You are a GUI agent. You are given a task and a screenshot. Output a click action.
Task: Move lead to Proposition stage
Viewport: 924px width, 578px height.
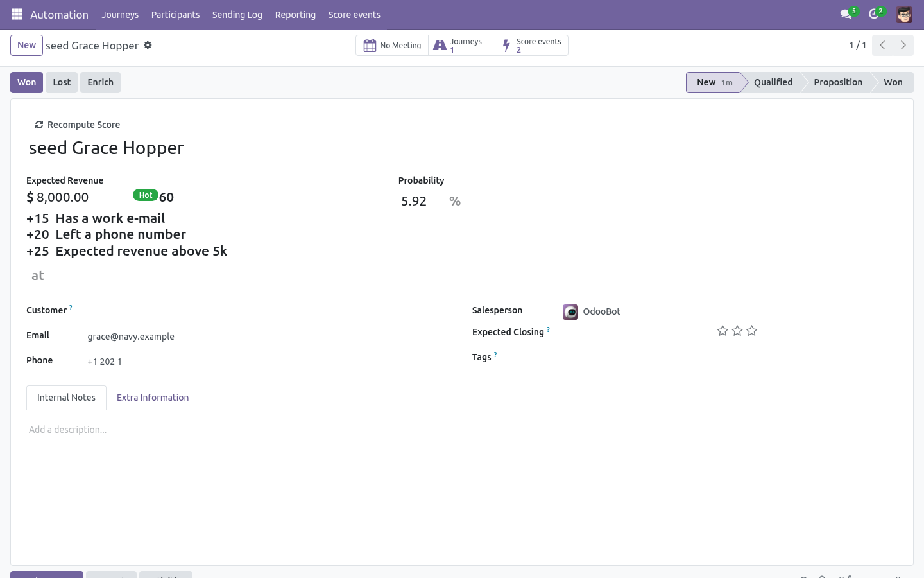(x=837, y=82)
